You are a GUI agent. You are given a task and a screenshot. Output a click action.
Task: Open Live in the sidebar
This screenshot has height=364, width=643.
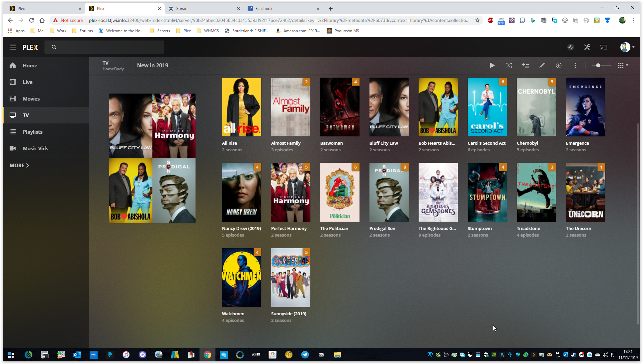(x=46, y=82)
